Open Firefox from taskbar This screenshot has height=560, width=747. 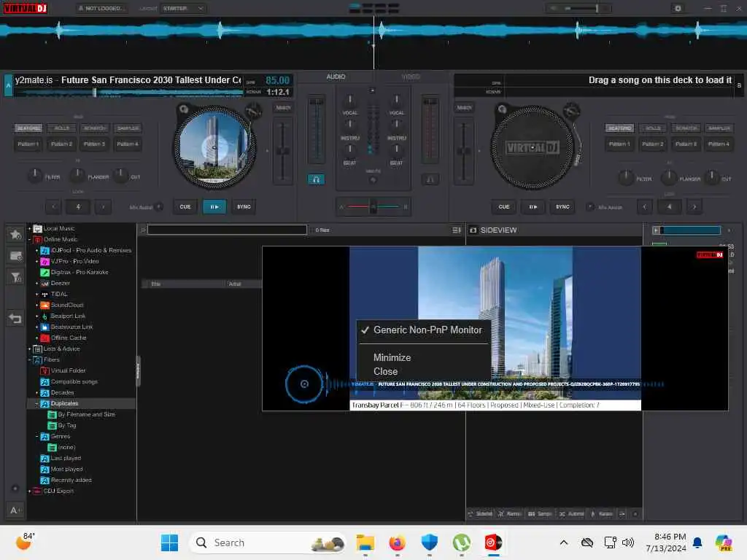[398, 542]
